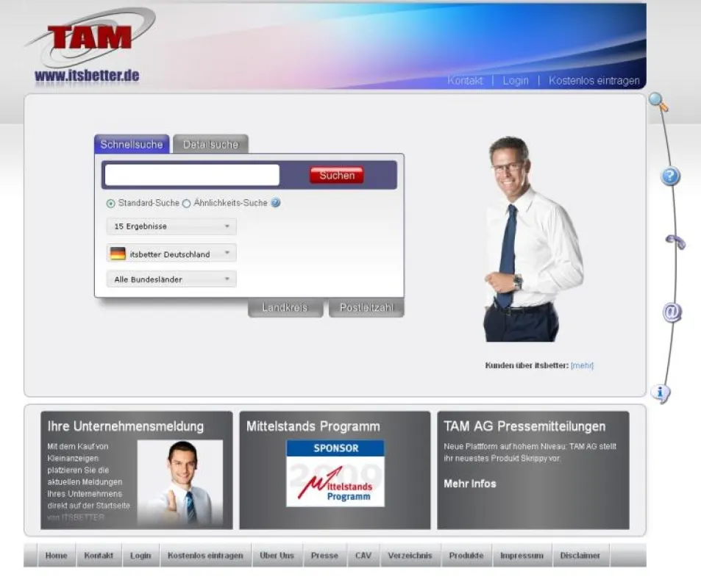
Task: Click Login link in header
Action: tap(516, 81)
